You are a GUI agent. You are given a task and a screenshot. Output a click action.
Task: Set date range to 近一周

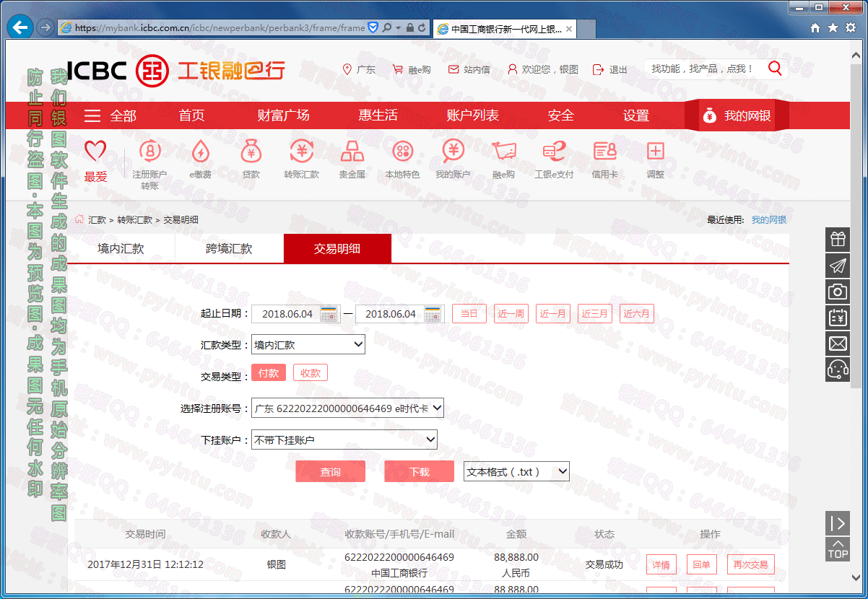[x=511, y=314]
